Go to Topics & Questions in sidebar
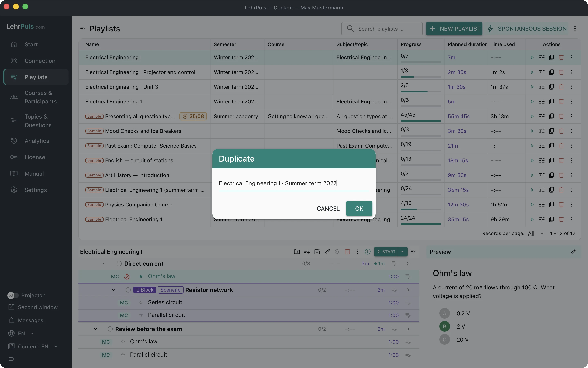 pos(36,121)
